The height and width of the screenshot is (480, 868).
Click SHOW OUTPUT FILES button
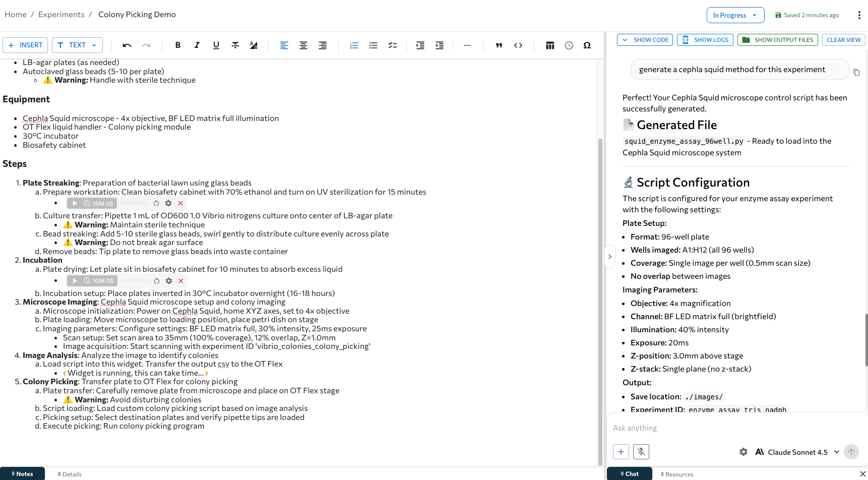pyautogui.click(x=778, y=40)
